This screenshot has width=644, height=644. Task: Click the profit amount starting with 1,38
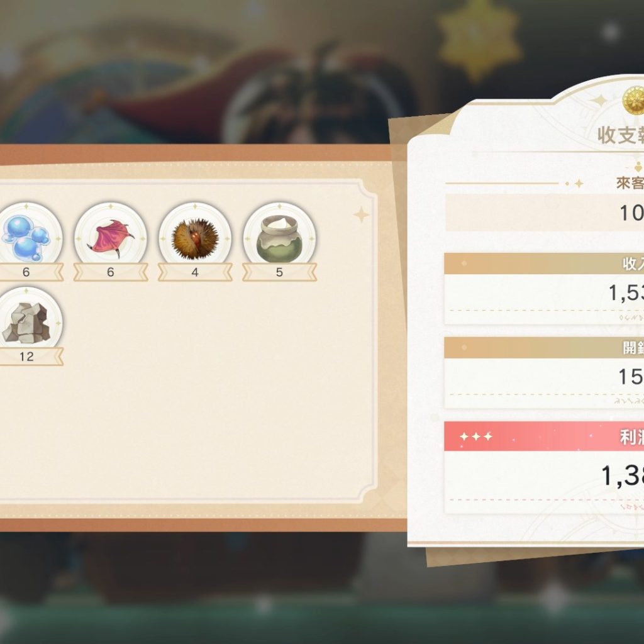click(x=622, y=475)
